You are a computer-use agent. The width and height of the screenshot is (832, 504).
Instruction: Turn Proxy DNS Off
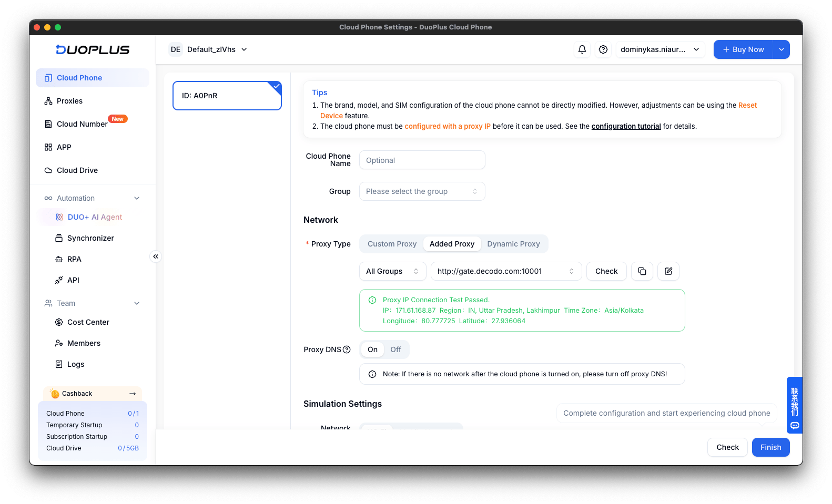[395, 349]
